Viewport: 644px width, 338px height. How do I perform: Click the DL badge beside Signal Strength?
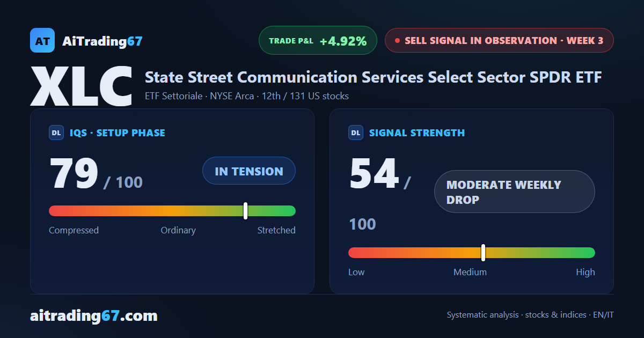[356, 133]
